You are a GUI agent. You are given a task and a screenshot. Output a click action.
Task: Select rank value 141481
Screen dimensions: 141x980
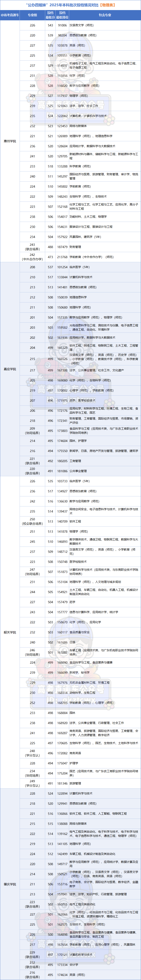[x=62, y=287]
